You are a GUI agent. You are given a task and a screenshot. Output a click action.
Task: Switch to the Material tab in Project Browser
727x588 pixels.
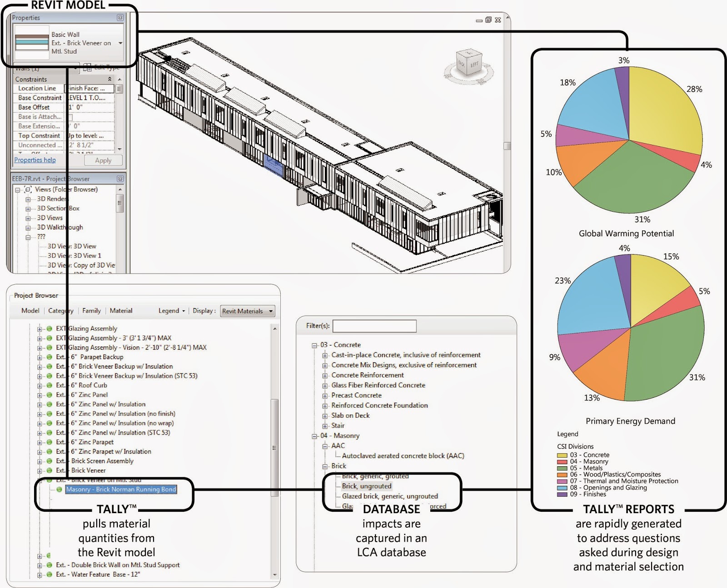pos(120,311)
